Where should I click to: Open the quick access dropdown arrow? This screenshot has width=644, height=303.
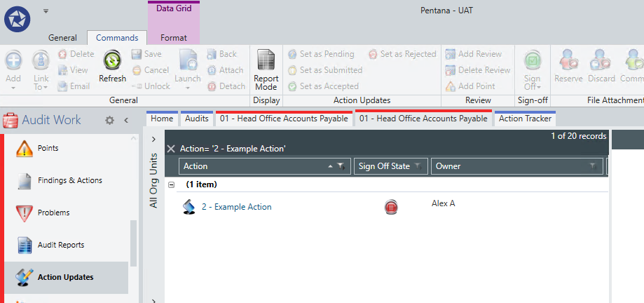point(46,11)
